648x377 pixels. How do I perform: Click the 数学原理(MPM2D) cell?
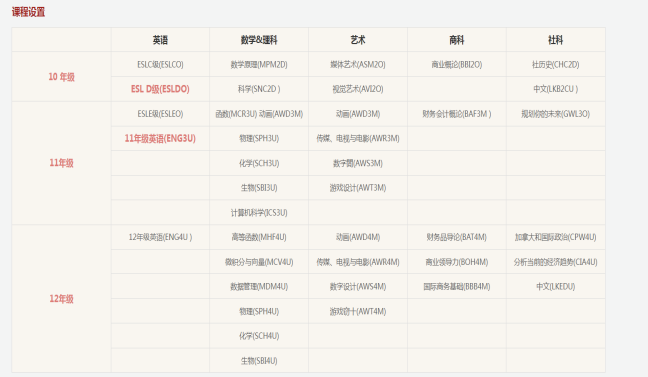259,64
